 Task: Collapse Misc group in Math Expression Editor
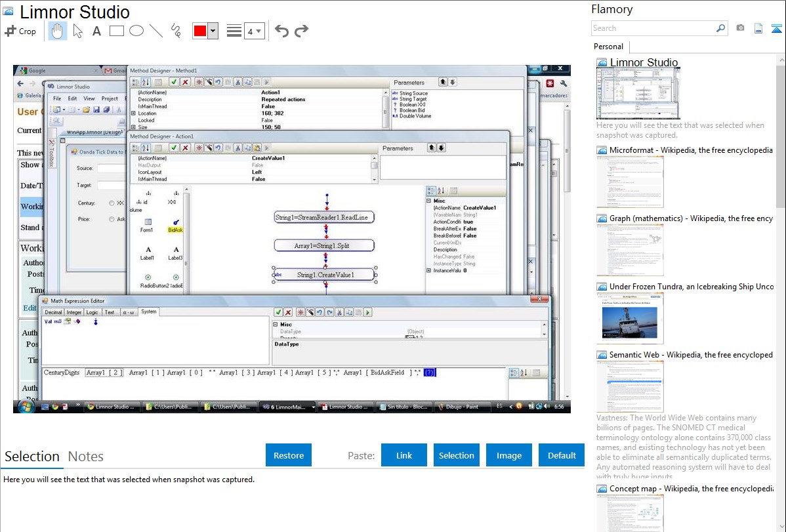275,325
